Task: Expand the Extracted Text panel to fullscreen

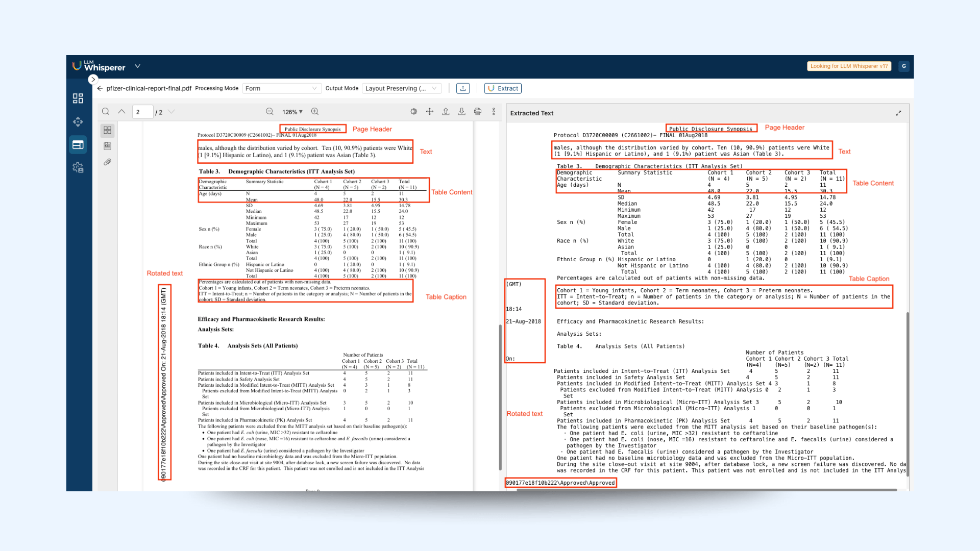Action: [899, 113]
